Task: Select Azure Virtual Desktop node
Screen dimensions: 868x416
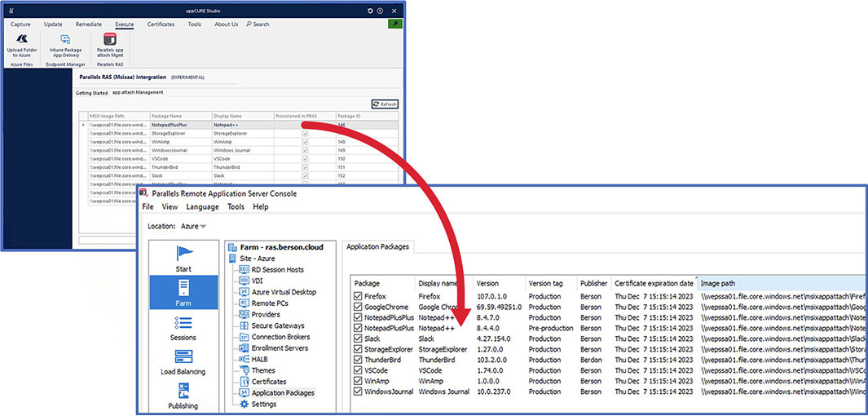Action: [277, 292]
